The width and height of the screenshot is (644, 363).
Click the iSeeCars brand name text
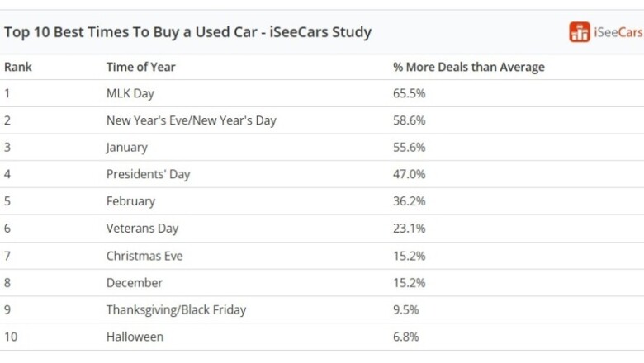click(618, 32)
